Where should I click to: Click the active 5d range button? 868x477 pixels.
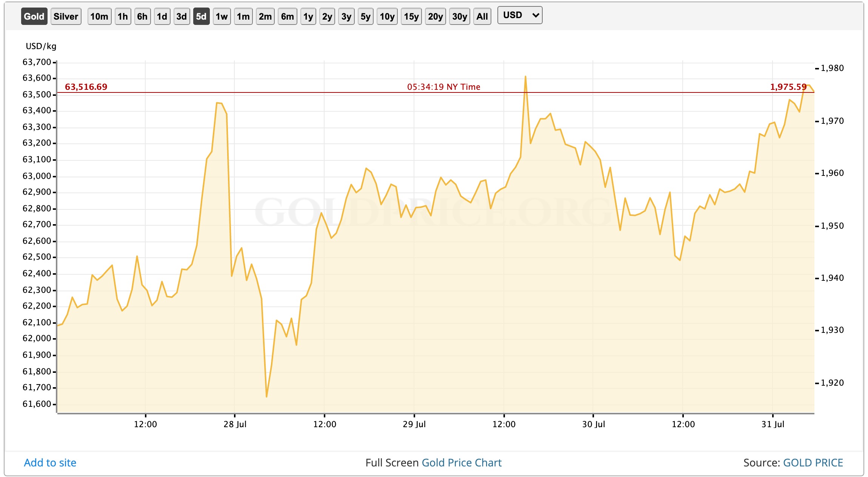point(201,17)
